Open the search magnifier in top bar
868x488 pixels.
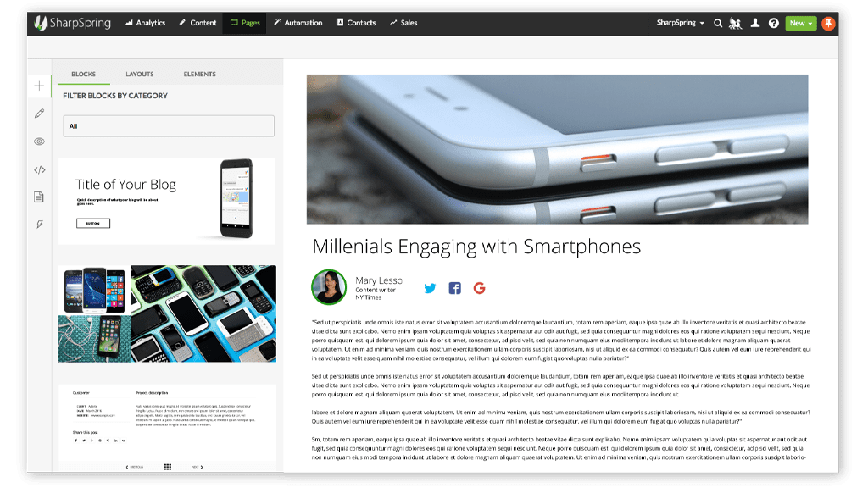[x=718, y=23]
